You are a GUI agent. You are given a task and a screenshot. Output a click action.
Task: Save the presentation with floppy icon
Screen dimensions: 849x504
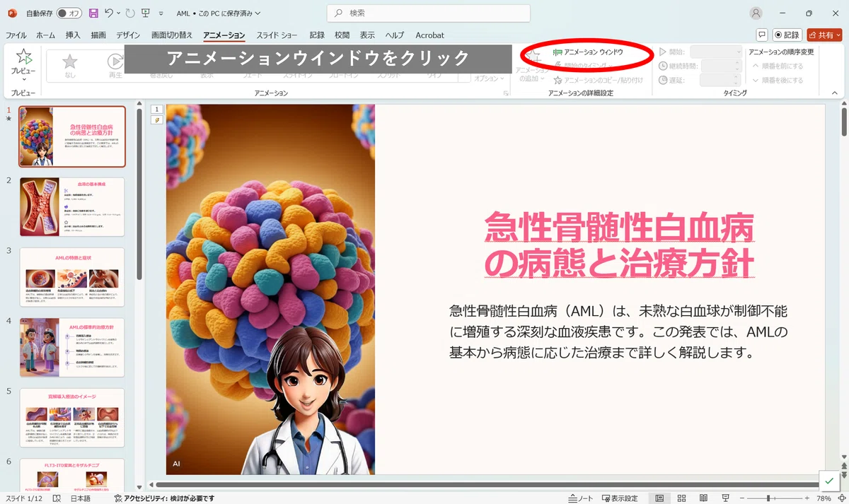[93, 13]
